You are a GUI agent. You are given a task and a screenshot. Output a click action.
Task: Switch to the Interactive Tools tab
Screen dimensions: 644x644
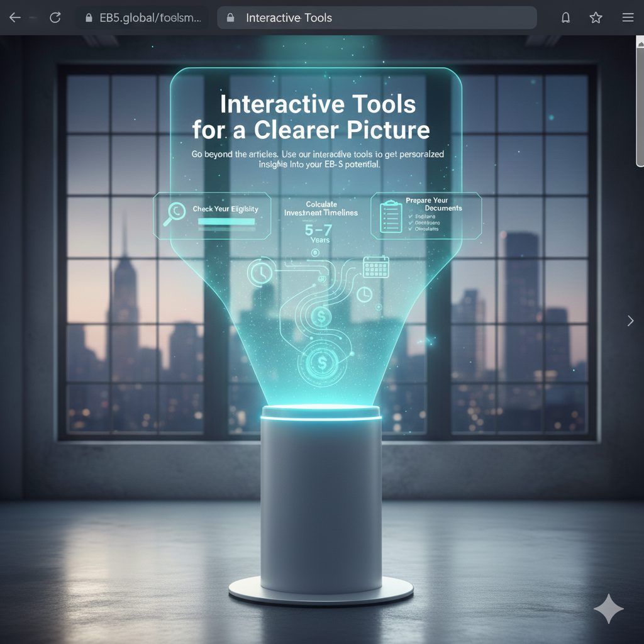click(x=289, y=18)
